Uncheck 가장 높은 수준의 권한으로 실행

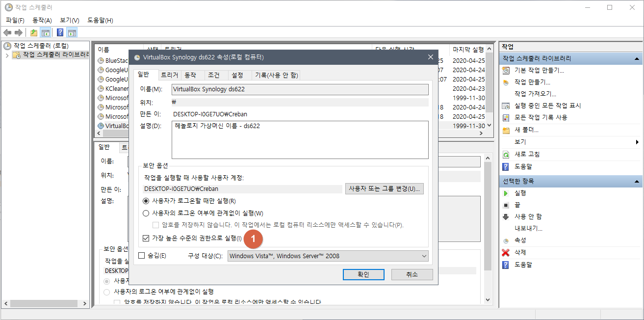click(146, 239)
